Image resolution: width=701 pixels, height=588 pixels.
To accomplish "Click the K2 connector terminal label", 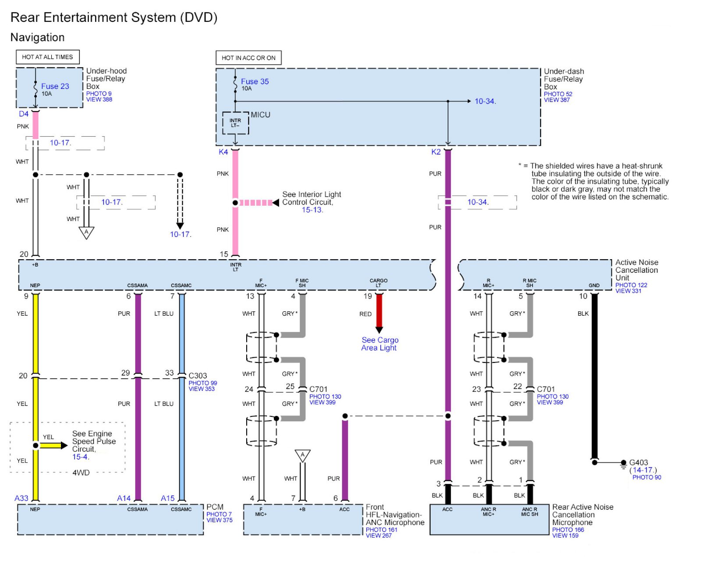I will [x=435, y=152].
